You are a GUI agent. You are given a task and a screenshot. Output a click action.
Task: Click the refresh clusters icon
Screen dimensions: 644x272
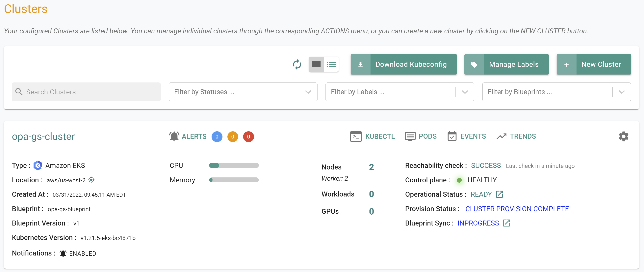[x=297, y=65]
